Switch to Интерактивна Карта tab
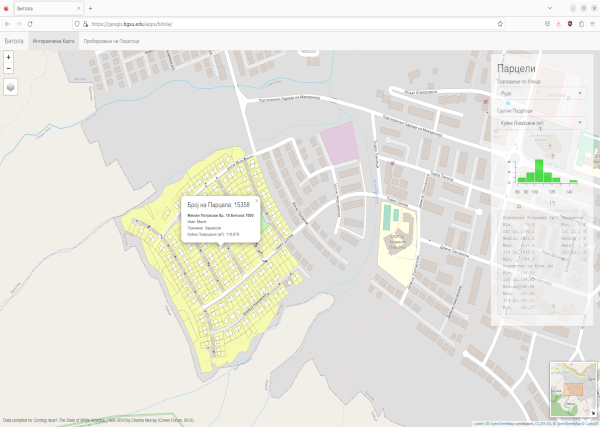Viewport: 600px width, 427px height. click(52, 41)
